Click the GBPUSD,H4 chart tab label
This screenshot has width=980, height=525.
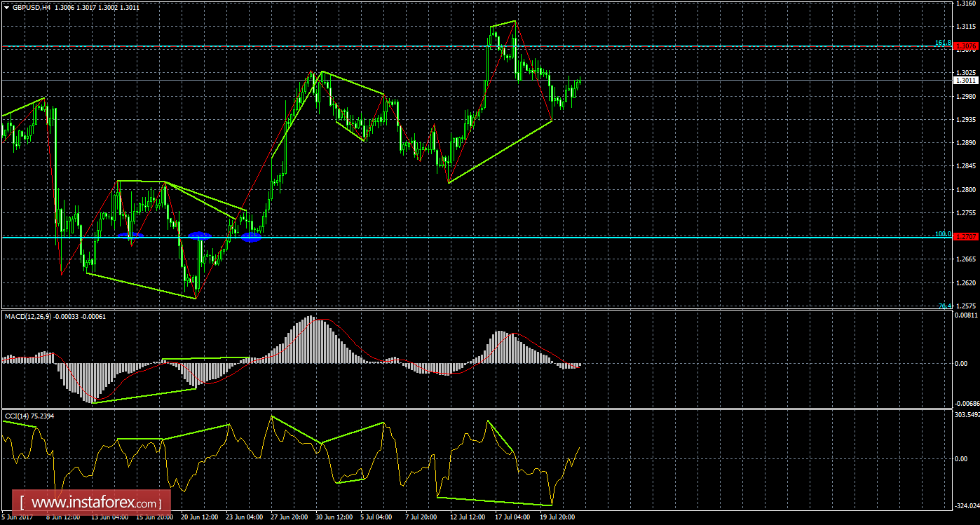[x=32, y=5]
